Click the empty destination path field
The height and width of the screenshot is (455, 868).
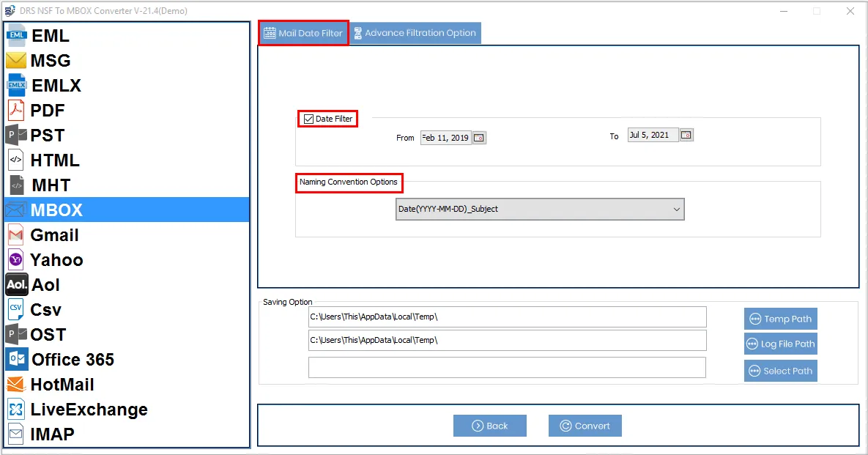[507, 368]
